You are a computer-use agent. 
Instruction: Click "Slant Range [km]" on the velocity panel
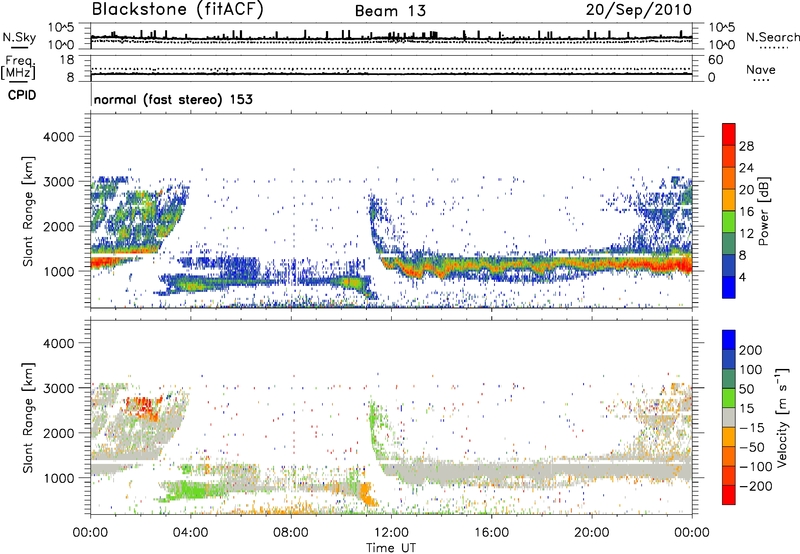(x=29, y=418)
